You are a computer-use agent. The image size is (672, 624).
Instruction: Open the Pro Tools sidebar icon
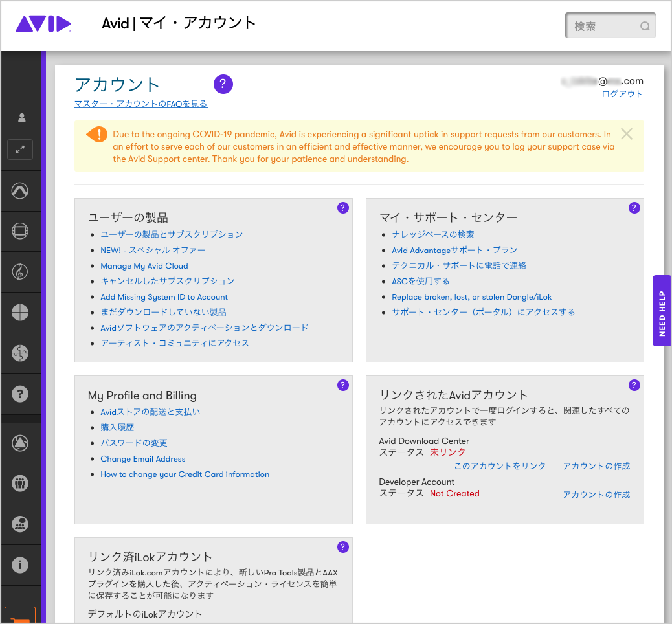click(x=20, y=191)
